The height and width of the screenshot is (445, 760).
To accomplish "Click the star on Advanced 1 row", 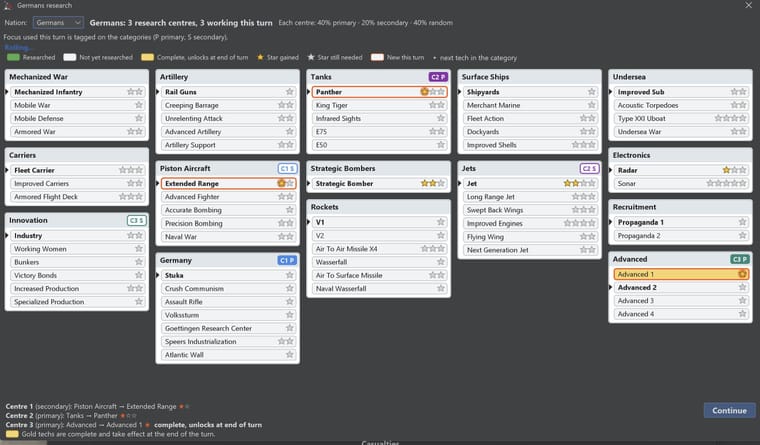I will pos(742,274).
